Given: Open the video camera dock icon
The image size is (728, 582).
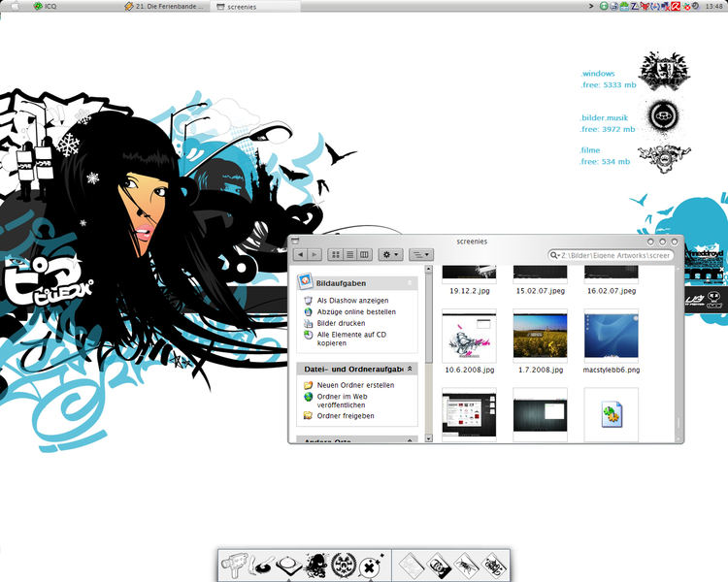Looking at the screenshot, I should (235, 565).
